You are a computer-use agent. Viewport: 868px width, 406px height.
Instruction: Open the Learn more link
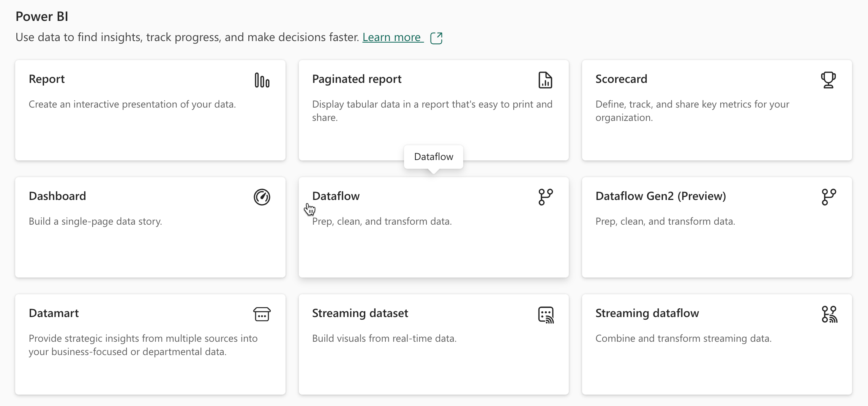[392, 37]
